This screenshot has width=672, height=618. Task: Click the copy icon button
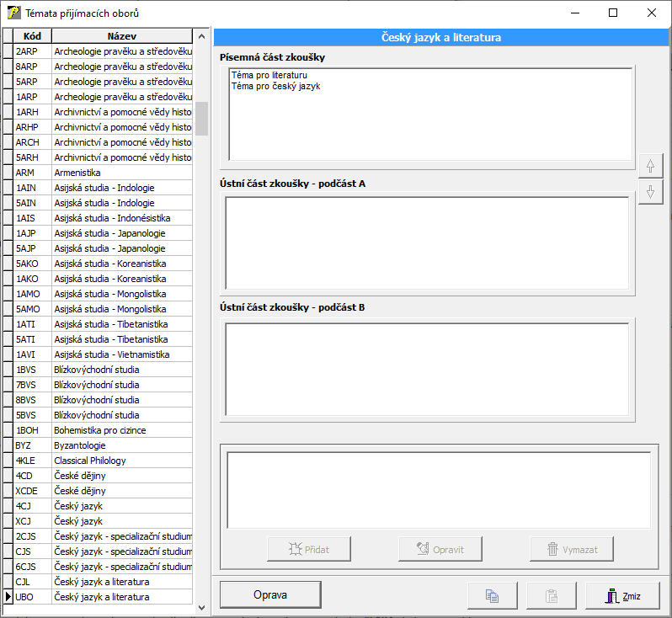click(493, 596)
